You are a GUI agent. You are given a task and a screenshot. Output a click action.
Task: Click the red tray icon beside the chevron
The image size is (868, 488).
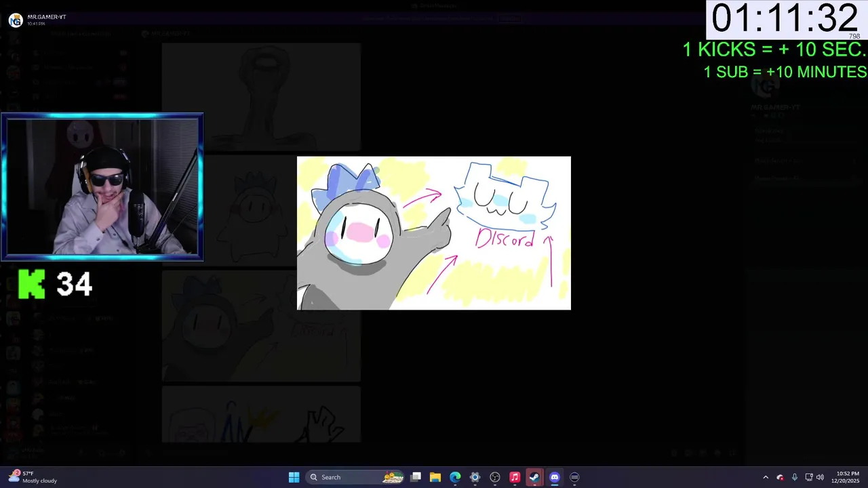tap(780, 477)
